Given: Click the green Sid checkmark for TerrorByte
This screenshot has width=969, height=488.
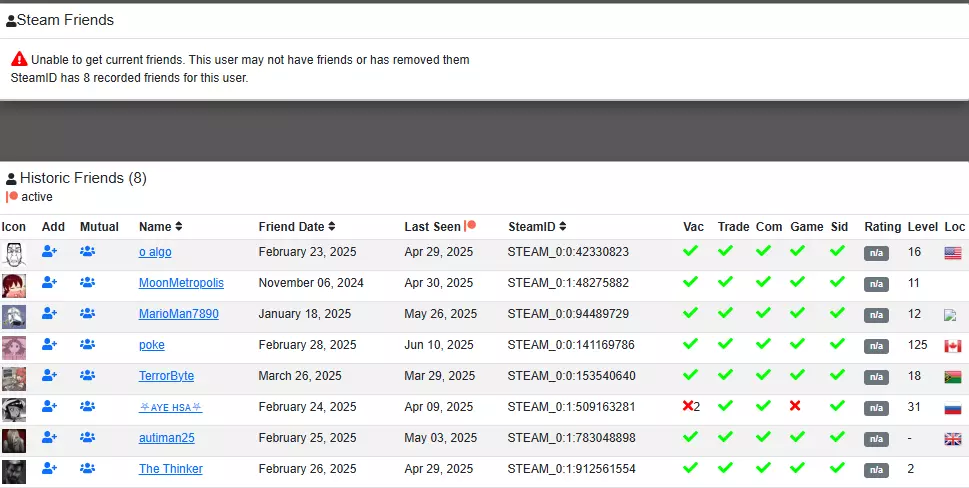Looking at the screenshot, I should (837, 374).
